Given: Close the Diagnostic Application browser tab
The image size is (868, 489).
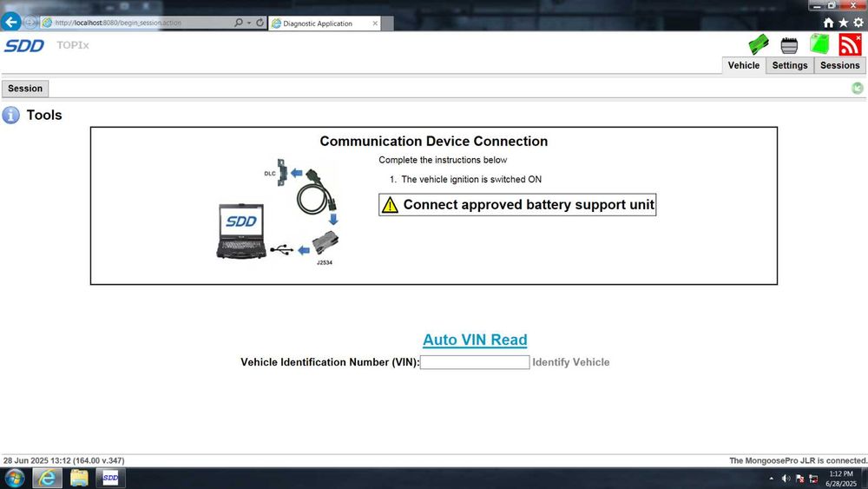Looking at the screenshot, I should point(375,23).
